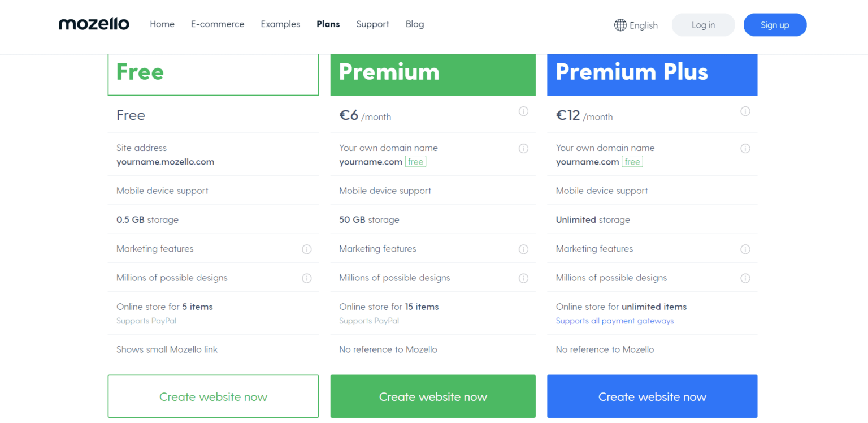
Task: Navigate to the E-commerce page
Action: point(218,24)
